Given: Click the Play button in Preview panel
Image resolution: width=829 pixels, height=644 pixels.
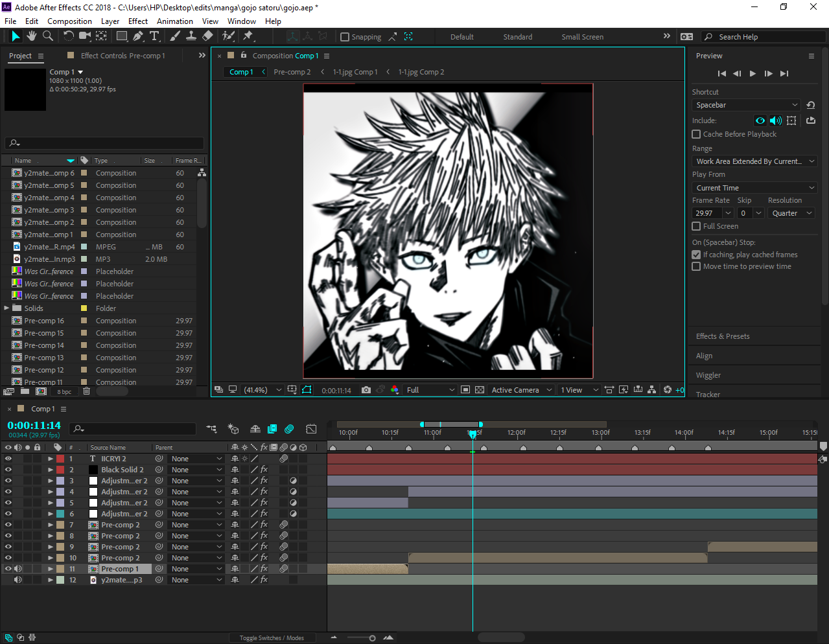Looking at the screenshot, I should tap(753, 74).
